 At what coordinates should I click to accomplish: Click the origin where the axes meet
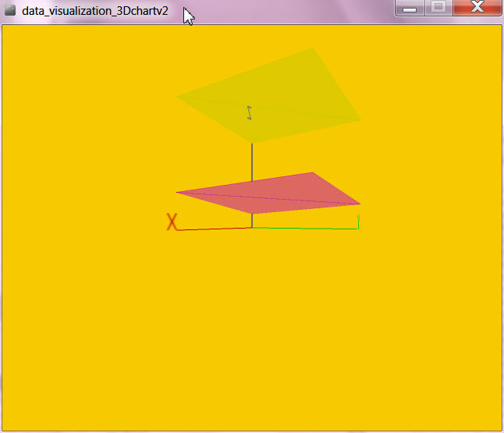(252, 228)
